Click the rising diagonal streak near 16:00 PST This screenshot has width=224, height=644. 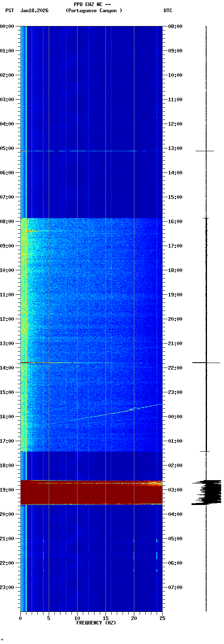(106, 414)
